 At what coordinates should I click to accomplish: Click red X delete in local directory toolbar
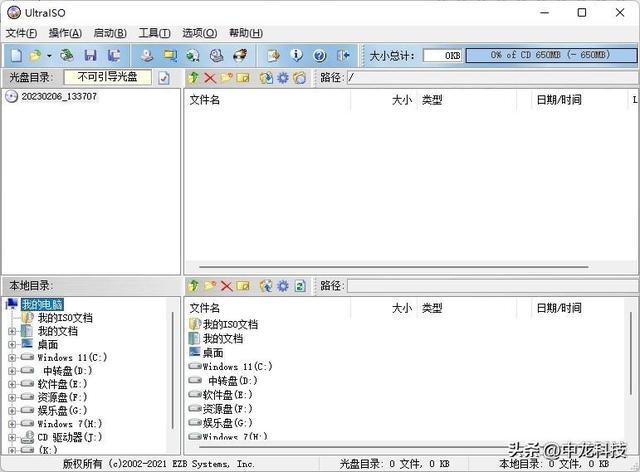227,286
